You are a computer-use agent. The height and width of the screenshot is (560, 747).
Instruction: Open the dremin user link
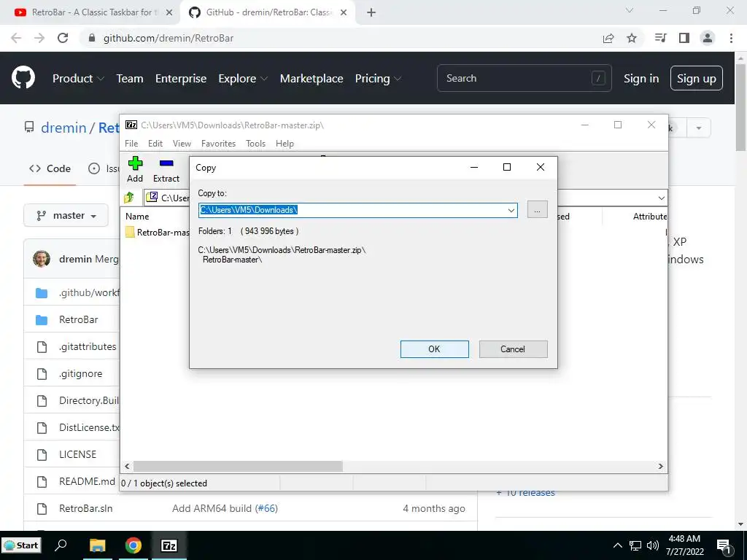coord(64,128)
